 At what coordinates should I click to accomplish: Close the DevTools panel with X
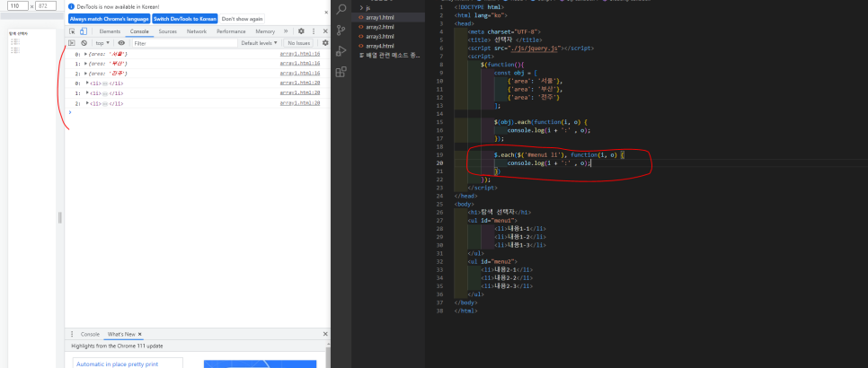tap(325, 31)
